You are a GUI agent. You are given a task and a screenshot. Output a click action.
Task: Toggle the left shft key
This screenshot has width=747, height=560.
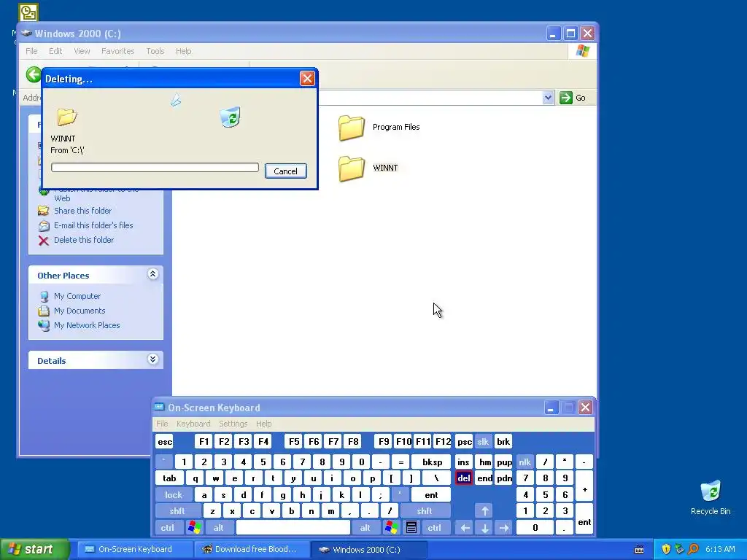pos(177,511)
